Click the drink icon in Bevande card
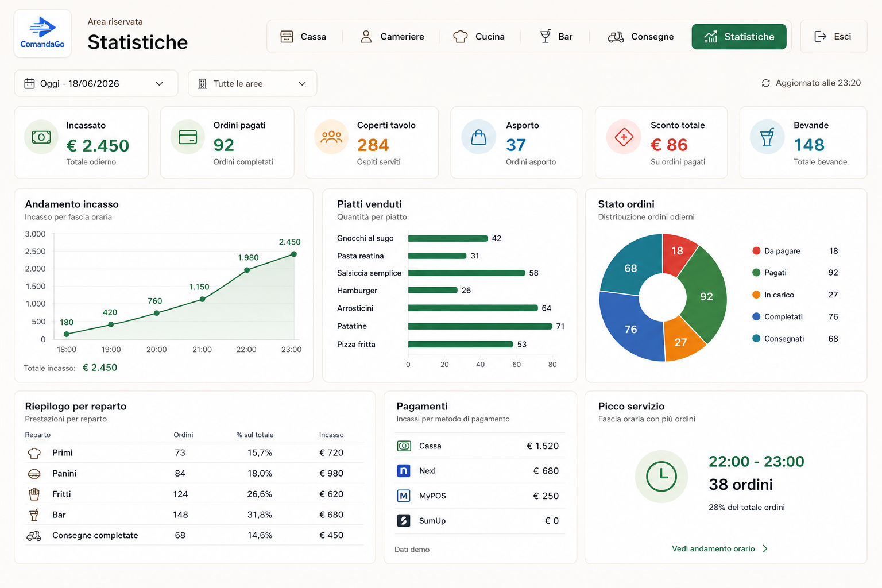 click(767, 137)
